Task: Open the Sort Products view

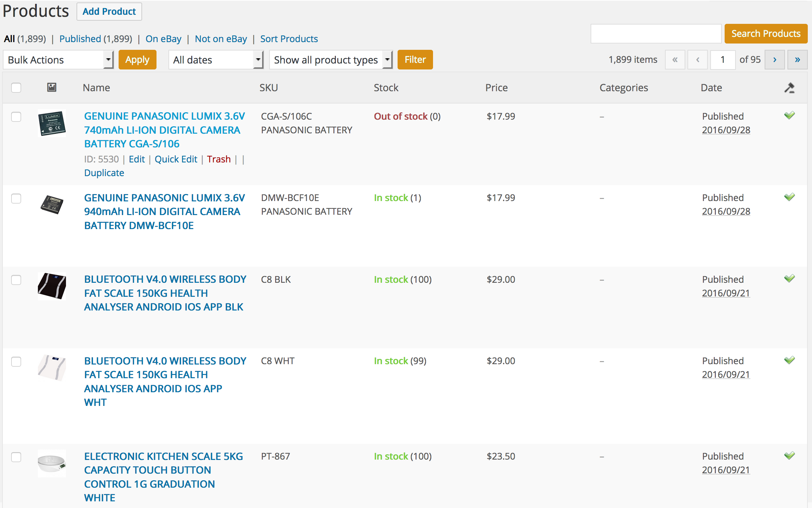Action: [289, 39]
